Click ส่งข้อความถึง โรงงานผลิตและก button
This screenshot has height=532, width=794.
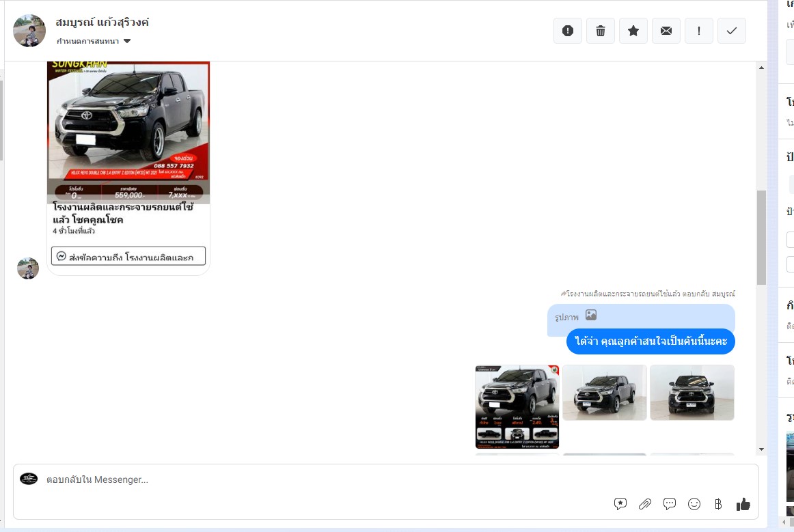128,256
